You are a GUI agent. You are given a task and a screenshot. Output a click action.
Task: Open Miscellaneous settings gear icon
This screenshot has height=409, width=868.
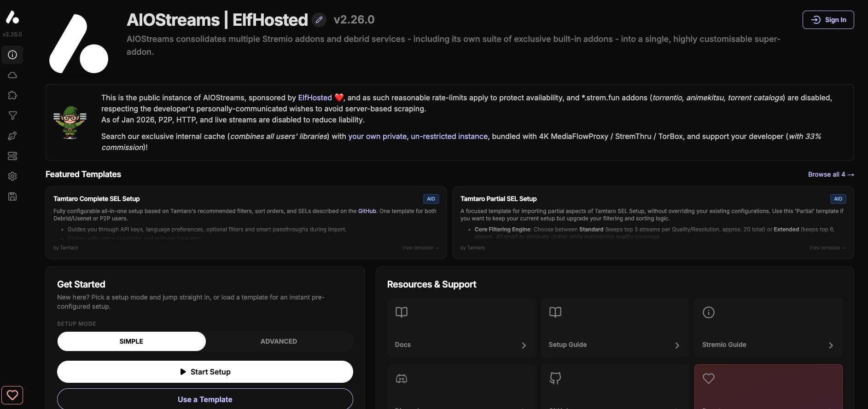(12, 176)
